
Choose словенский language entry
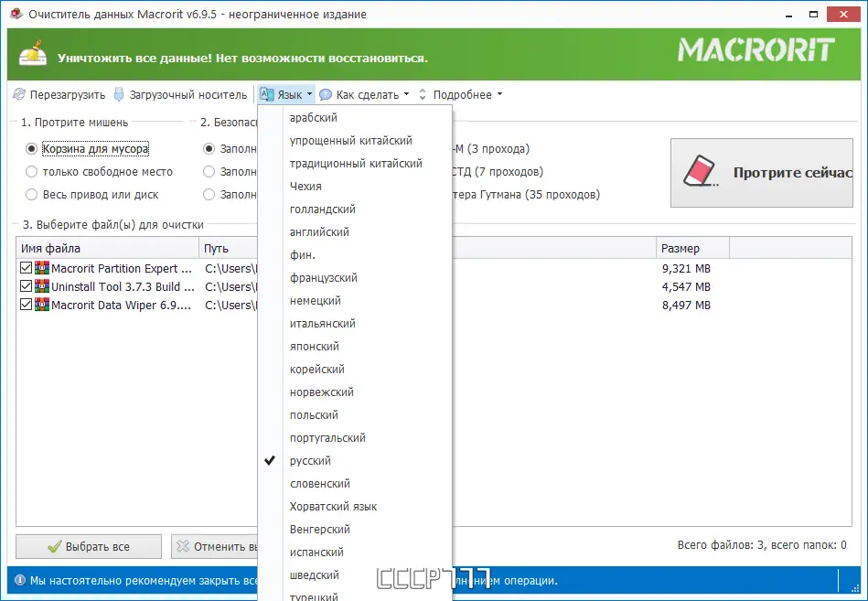tap(355, 484)
